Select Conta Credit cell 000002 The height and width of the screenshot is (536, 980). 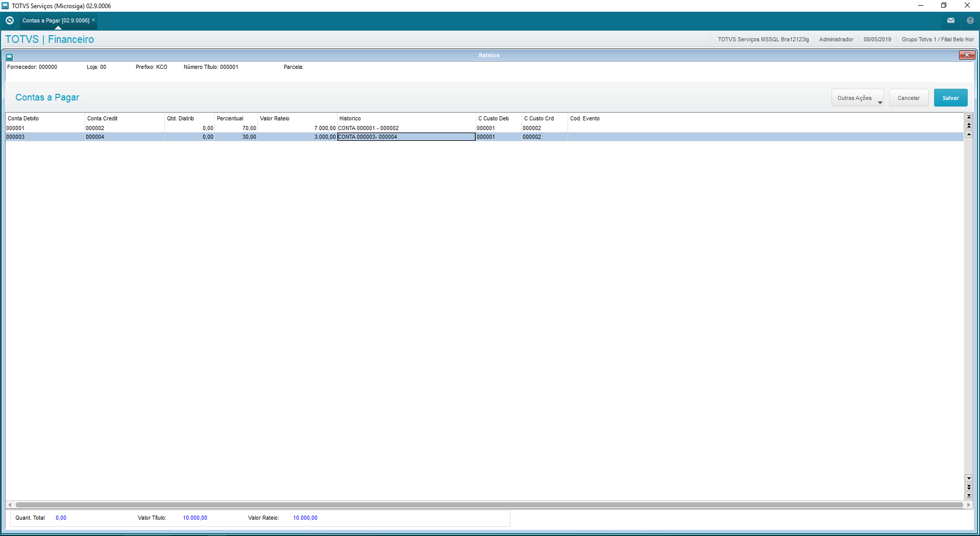pos(125,128)
